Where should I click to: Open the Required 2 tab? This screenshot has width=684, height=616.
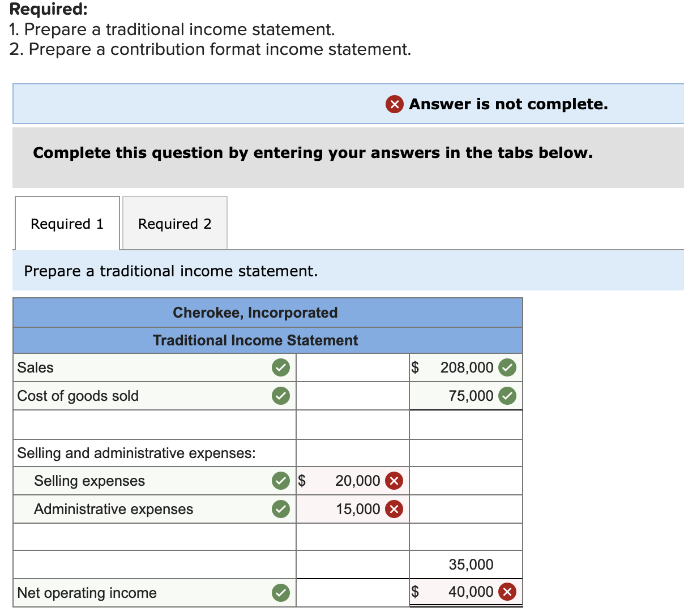[x=175, y=223]
